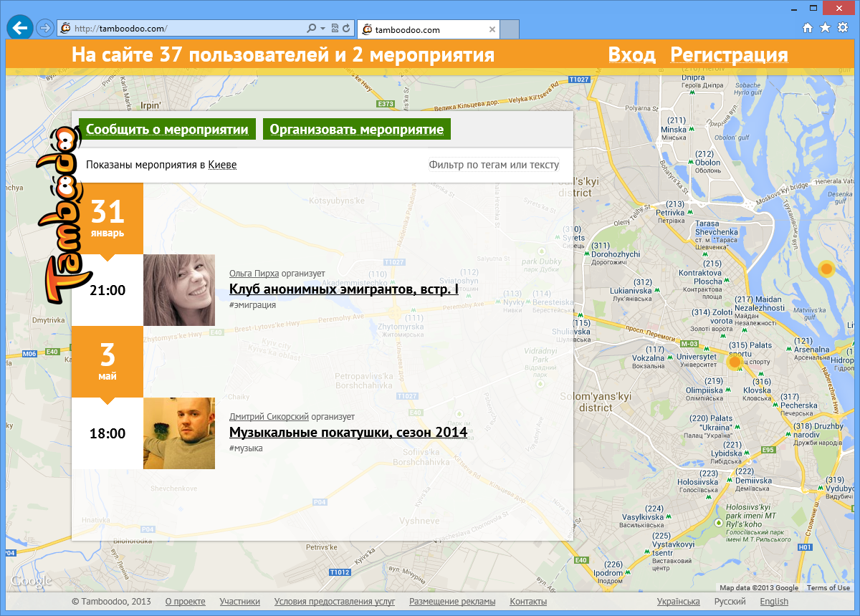This screenshot has height=616, width=860.
Task: Open a new tab beside tamboodoo.com
Action: click(x=509, y=29)
